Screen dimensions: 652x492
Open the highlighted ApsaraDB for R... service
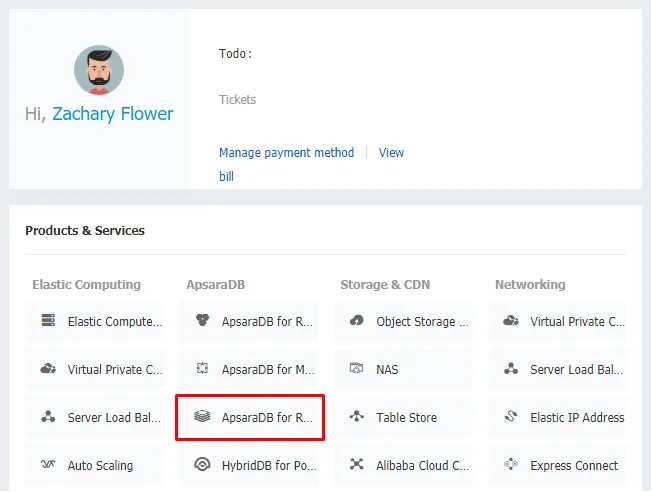coord(250,417)
